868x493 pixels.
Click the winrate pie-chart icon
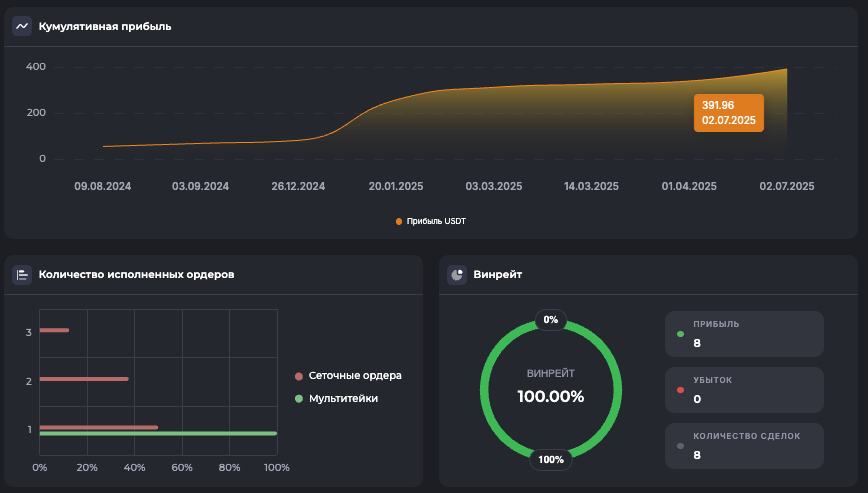[x=457, y=274]
